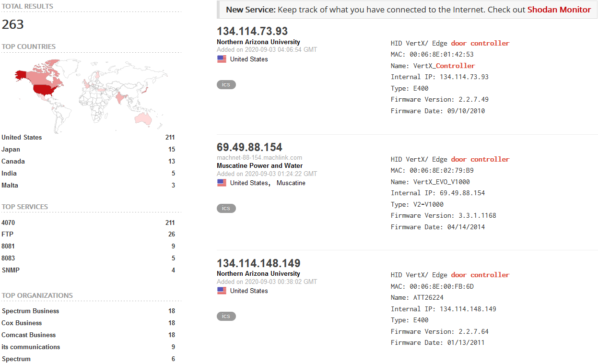Image resolution: width=598 pixels, height=364 pixels.
Task: Click US flag under Muscatine Power and Water
Action: point(222,183)
